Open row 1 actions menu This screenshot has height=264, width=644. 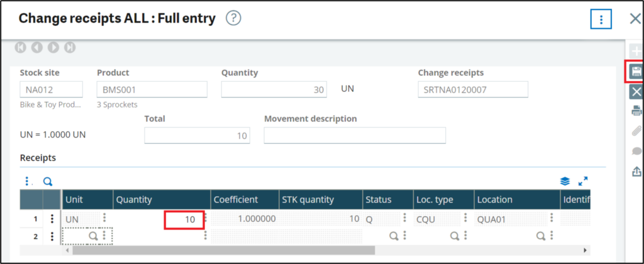coord(52,219)
